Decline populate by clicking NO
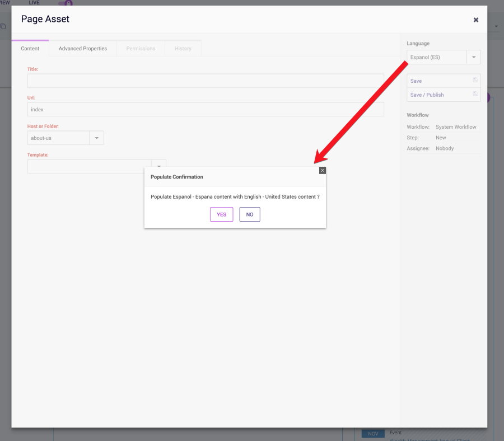Screen dimensions: 504x441 (x=250, y=214)
